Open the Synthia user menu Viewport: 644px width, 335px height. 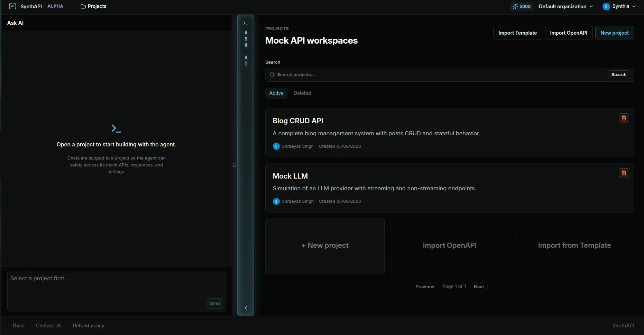click(619, 6)
